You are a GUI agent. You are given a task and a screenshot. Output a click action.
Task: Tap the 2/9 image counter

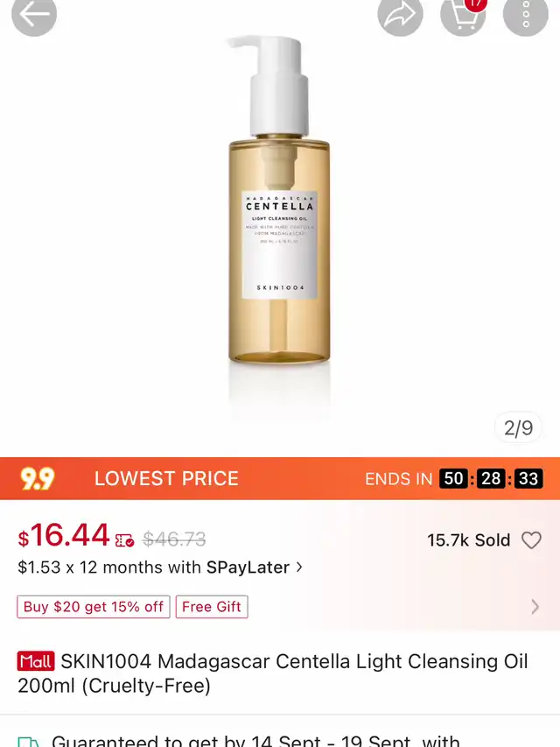click(518, 427)
